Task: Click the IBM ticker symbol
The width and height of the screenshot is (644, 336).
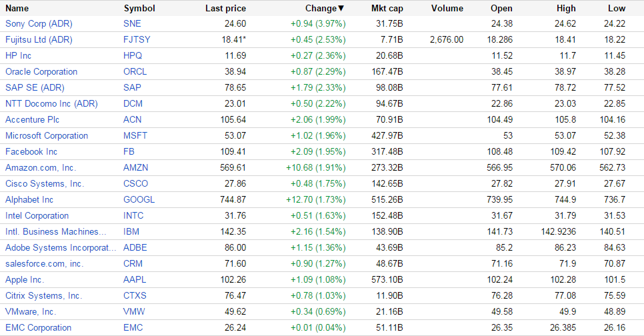Action: point(131,231)
